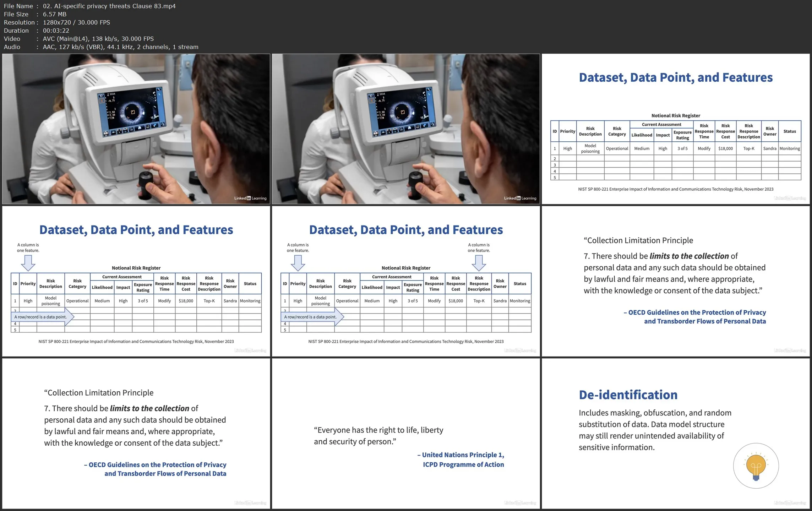Click the lightbulb icon on De-identification slide
This screenshot has width=812, height=511.
(756, 466)
